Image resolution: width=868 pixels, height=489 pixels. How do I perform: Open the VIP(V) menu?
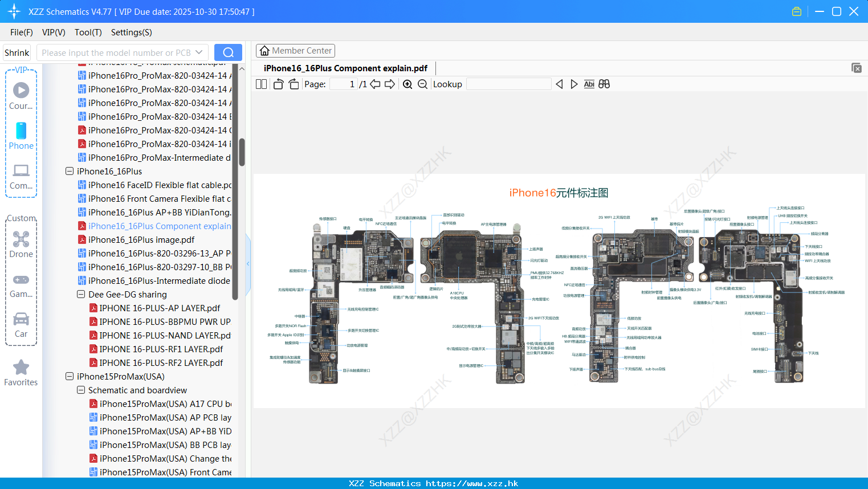[54, 32]
